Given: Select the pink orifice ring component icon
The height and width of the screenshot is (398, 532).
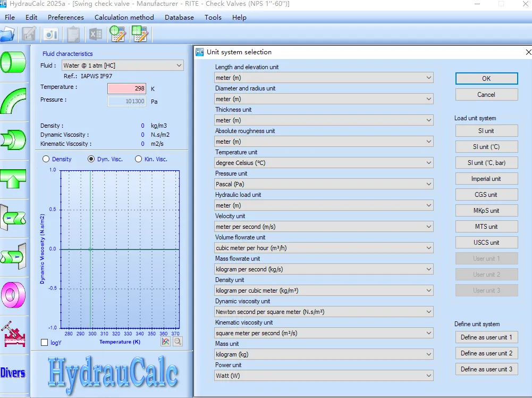Looking at the screenshot, I should pyautogui.click(x=13, y=295).
